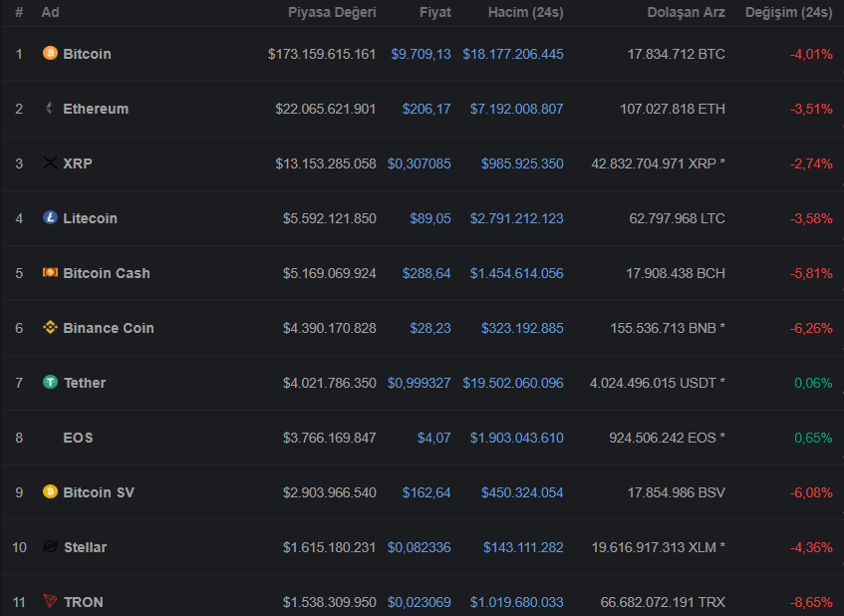Viewport: 844px width, 616px height.
Task: Click Litecoin price $89,05
Action: 430,218
